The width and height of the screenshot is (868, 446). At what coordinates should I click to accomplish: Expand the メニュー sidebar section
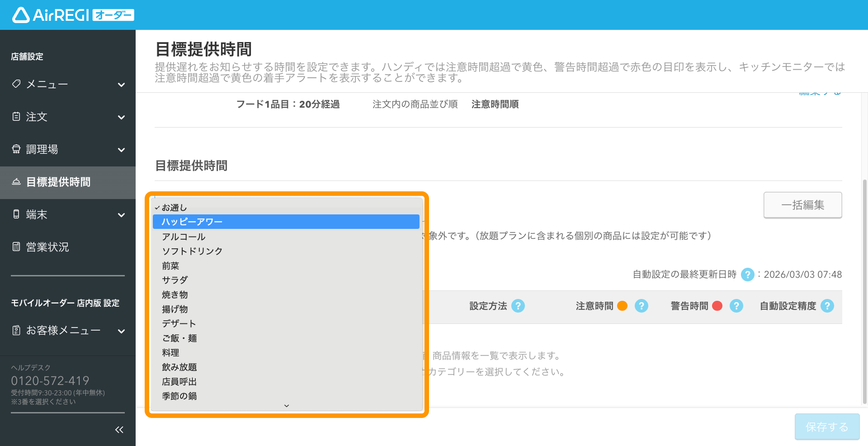point(121,85)
